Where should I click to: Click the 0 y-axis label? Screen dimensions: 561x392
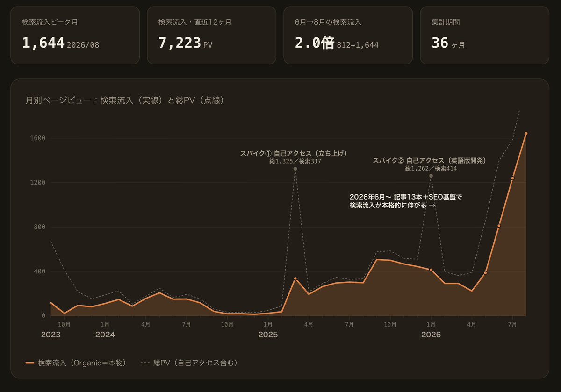click(43, 316)
